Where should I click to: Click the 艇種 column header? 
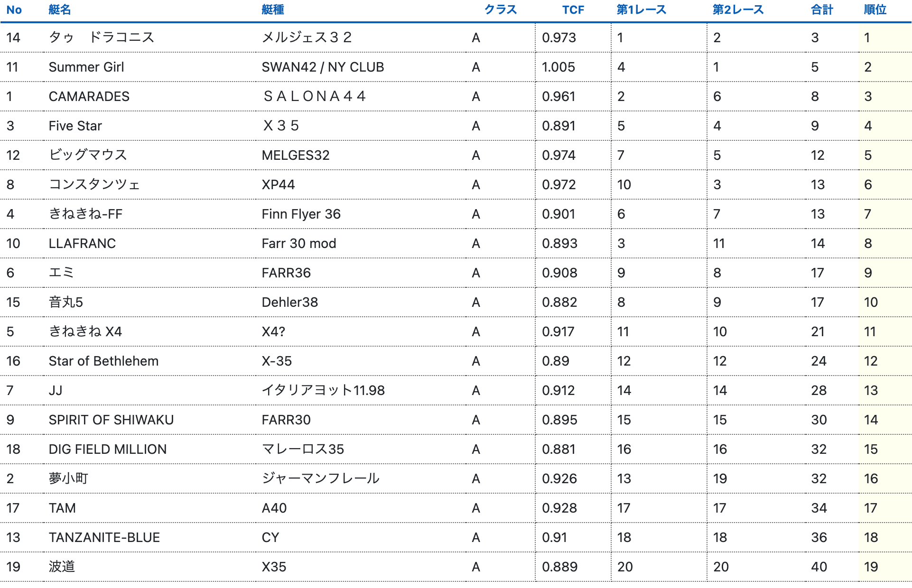click(273, 10)
